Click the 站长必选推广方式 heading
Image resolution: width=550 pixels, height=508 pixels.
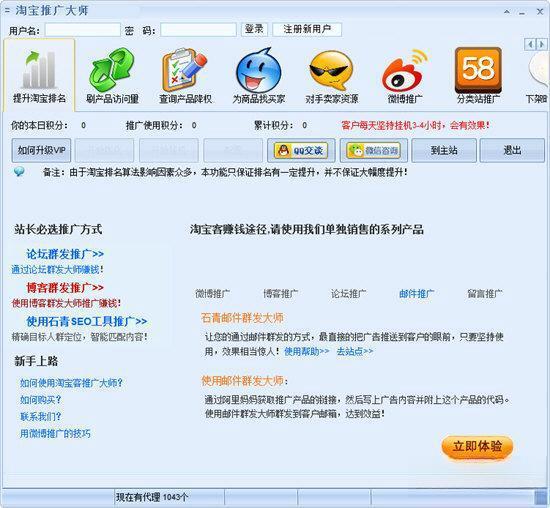tap(58, 229)
